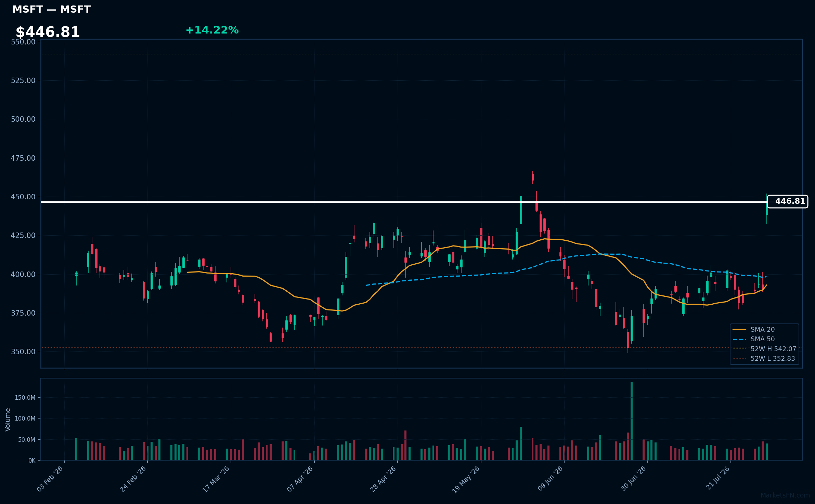Click the 30 Jun '26 date label
The width and height of the screenshot is (815, 504).
click(633, 478)
